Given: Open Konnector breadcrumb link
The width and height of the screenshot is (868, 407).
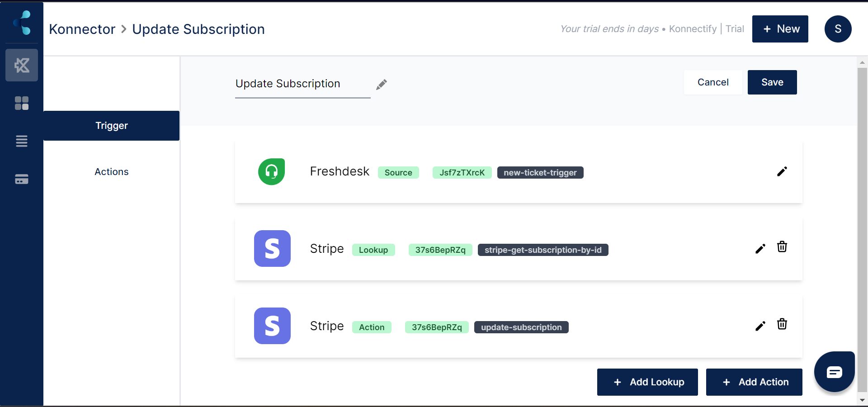Looking at the screenshot, I should pyautogui.click(x=82, y=29).
